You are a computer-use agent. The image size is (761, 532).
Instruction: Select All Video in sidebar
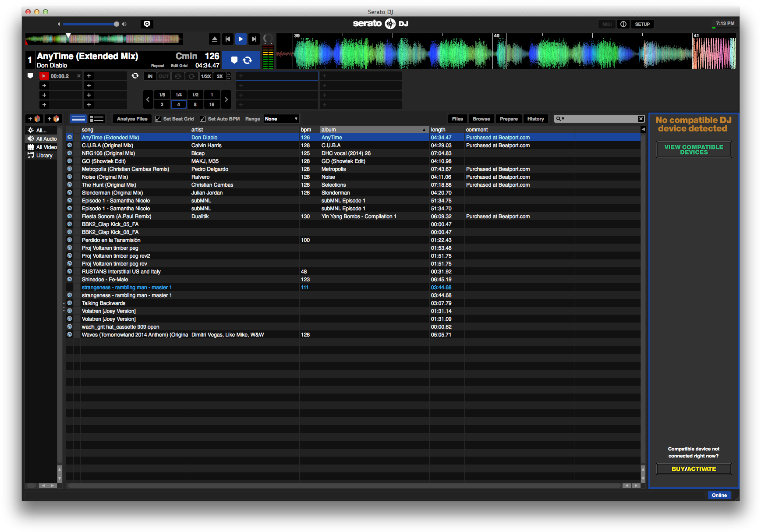[x=42, y=147]
